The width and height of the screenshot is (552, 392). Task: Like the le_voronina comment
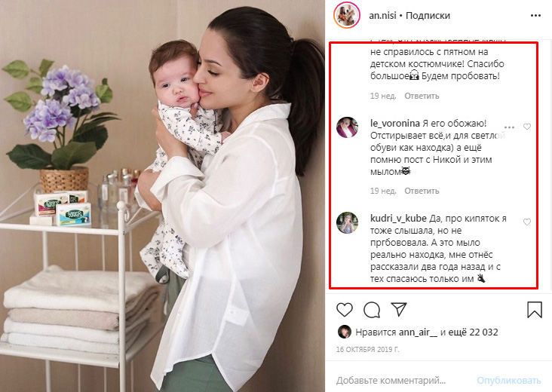coord(527,127)
